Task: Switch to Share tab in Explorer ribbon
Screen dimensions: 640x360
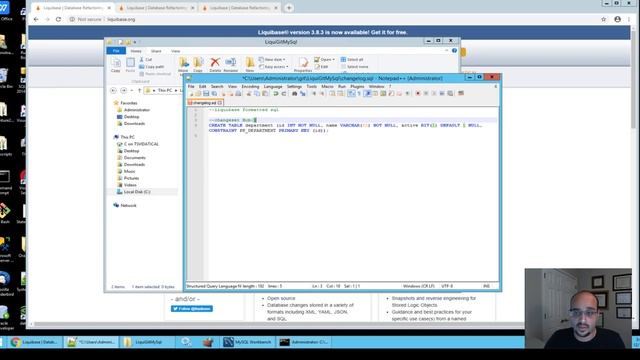Action: pos(156,51)
